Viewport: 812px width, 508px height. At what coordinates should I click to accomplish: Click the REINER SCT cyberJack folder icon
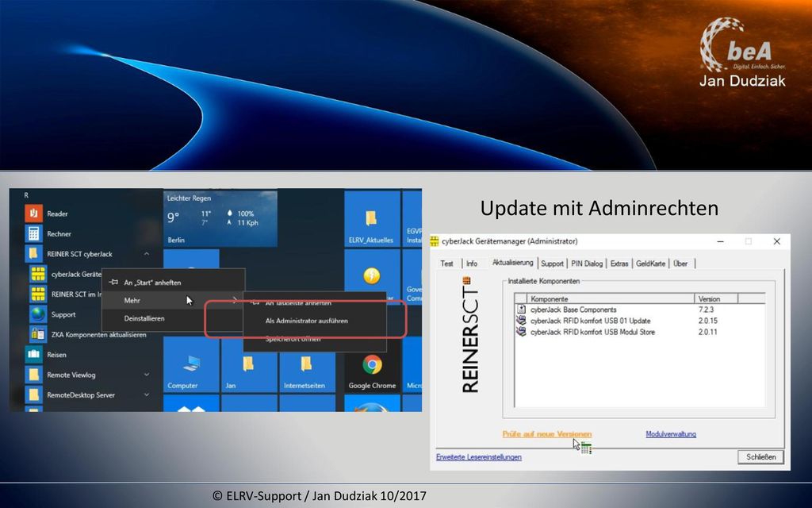(33, 253)
